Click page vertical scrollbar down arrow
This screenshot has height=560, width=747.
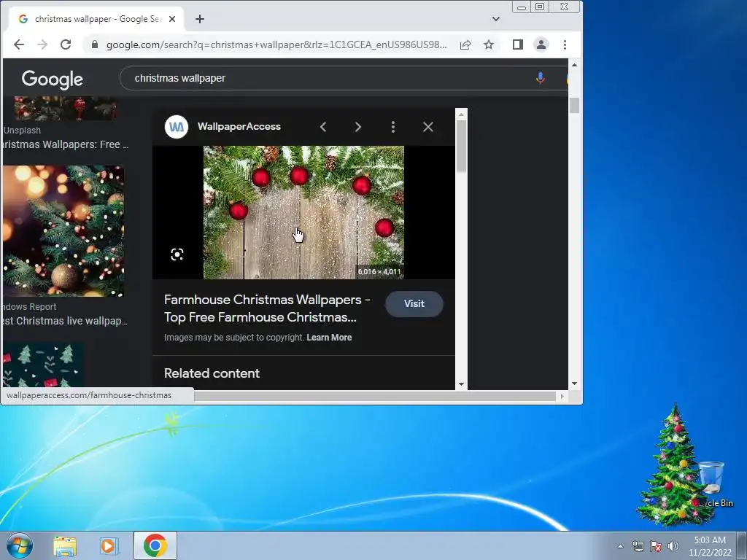click(574, 384)
